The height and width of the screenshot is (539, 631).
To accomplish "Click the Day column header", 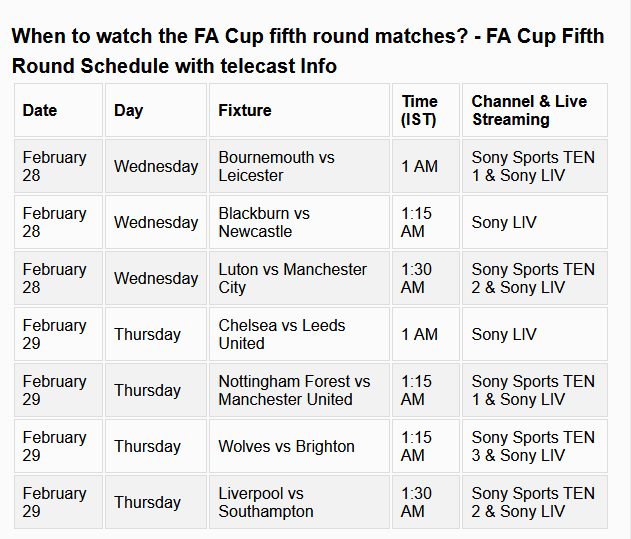I will point(156,110).
